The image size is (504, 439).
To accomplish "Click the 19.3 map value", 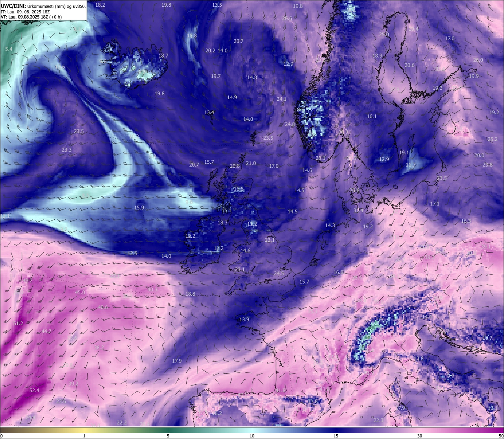I will pos(437,88).
